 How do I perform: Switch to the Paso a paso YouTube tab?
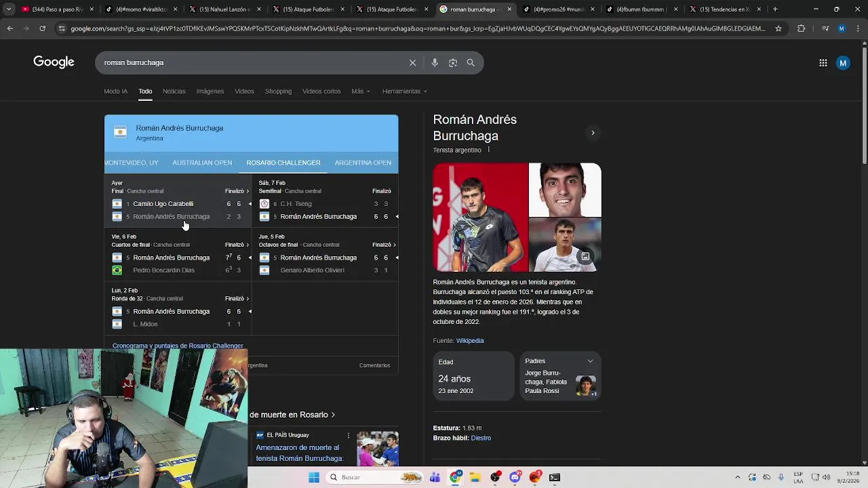[x=57, y=9]
